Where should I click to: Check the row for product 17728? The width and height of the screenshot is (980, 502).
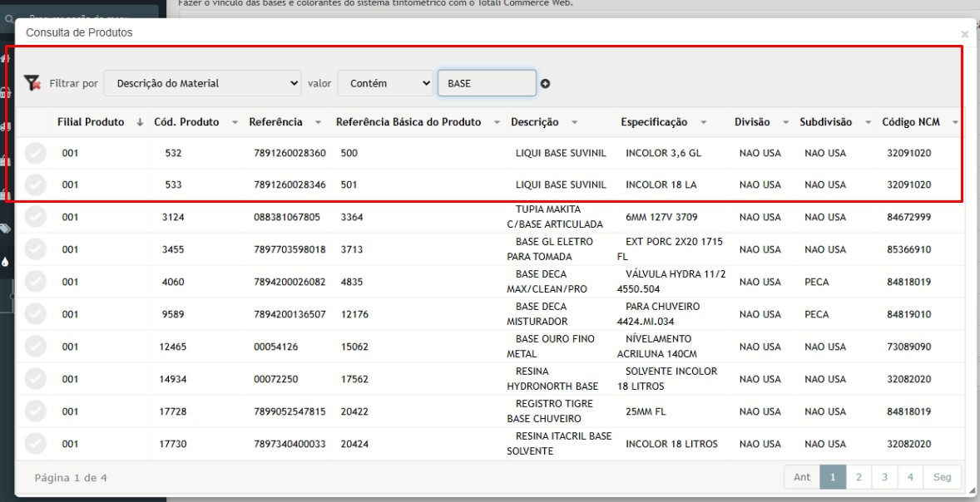tap(36, 411)
